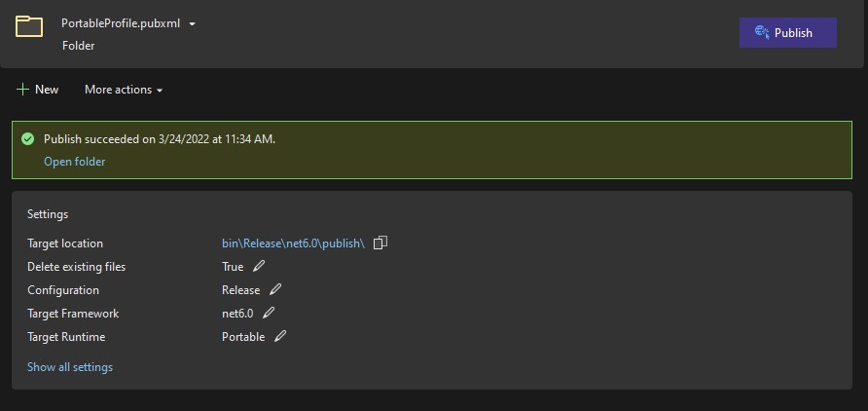
Task: Edit Target Framework using the pencil icon
Action: (269, 313)
